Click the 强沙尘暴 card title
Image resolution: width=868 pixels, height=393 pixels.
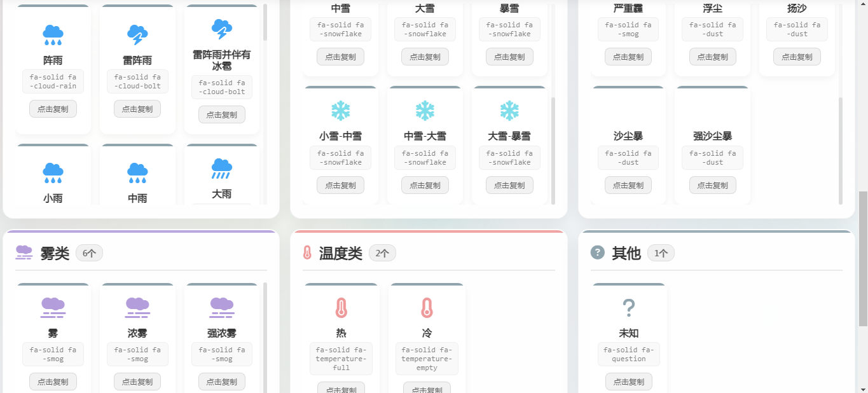(713, 136)
